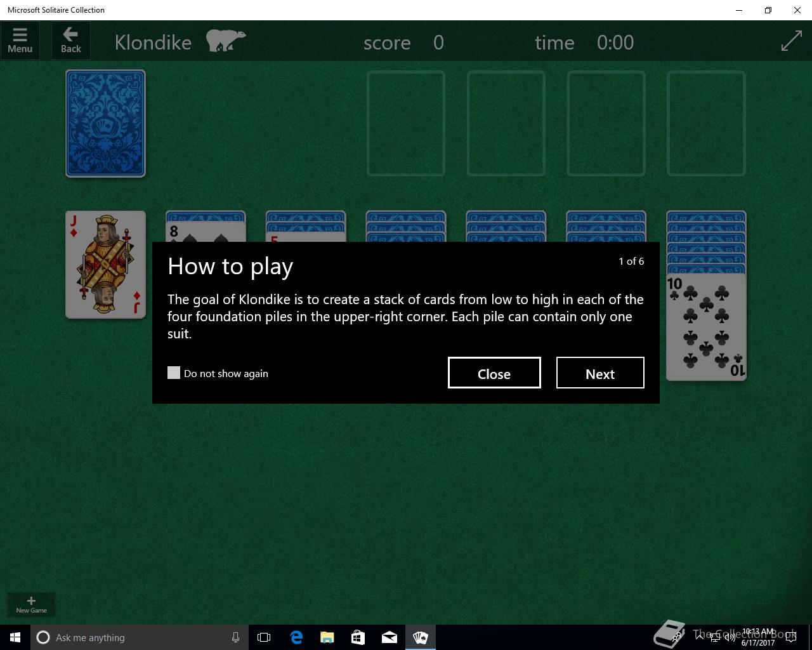Click the first empty foundation pile
The width and height of the screenshot is (812, 650).
tap(406, 123)
